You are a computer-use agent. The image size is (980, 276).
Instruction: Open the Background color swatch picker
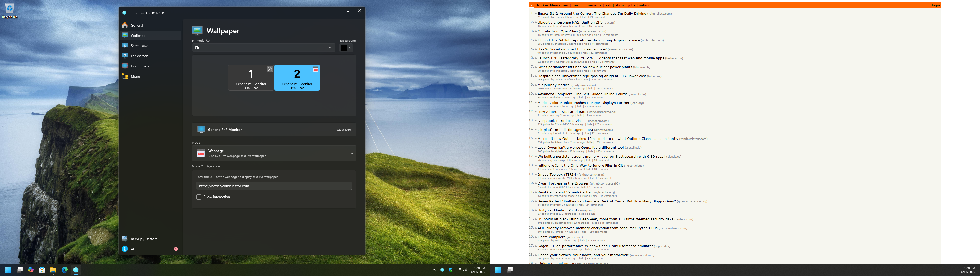(347, 48)
